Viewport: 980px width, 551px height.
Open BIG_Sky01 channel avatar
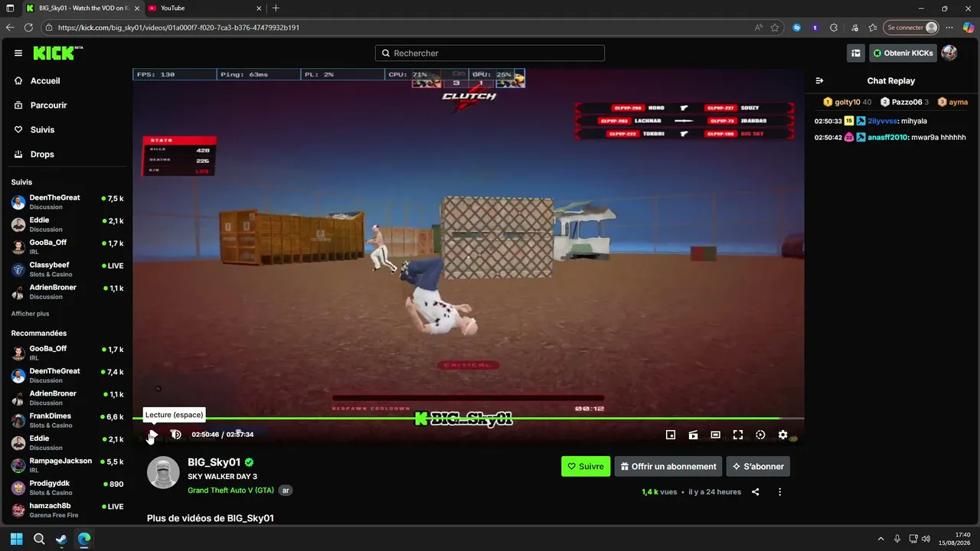click(x=163, y=473)
